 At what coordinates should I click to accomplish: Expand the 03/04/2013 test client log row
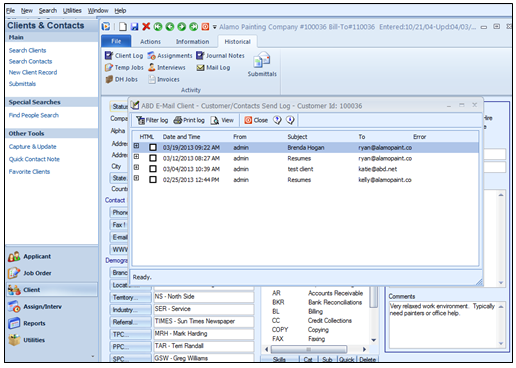click(x=136, y=167)
